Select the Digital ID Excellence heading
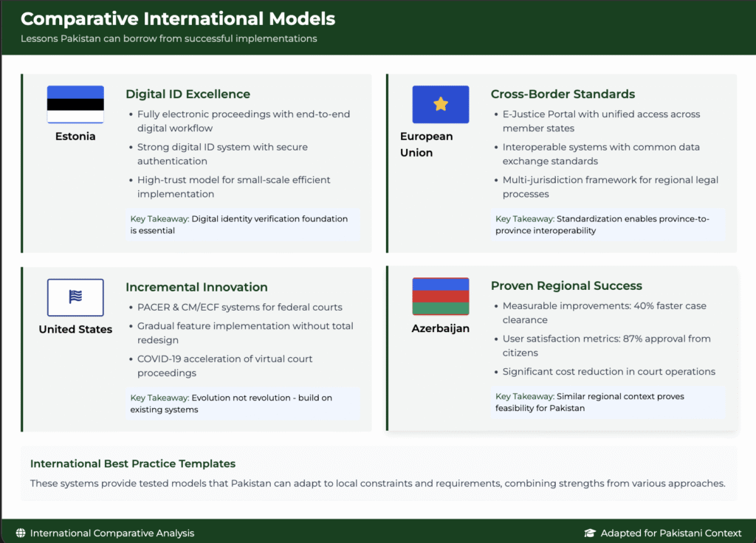The width and height of the screenshot is (756, 543). (188, 94)
